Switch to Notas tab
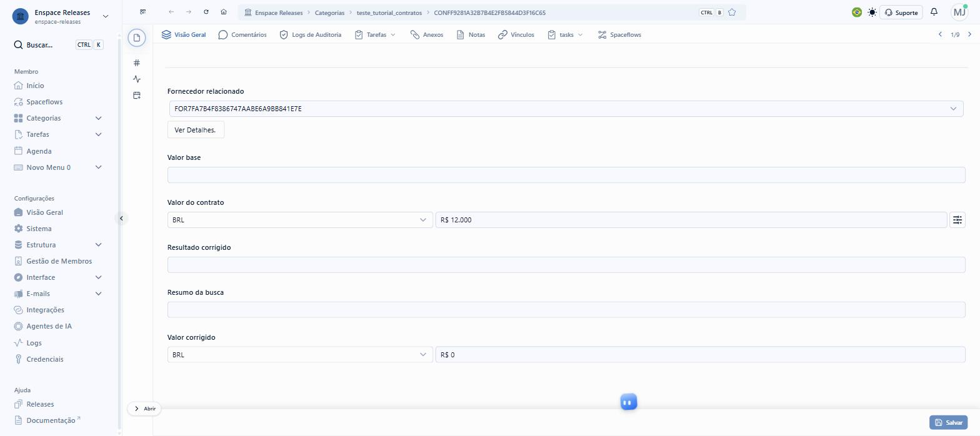This screenshot has height=436, width=980. point(471,35)
